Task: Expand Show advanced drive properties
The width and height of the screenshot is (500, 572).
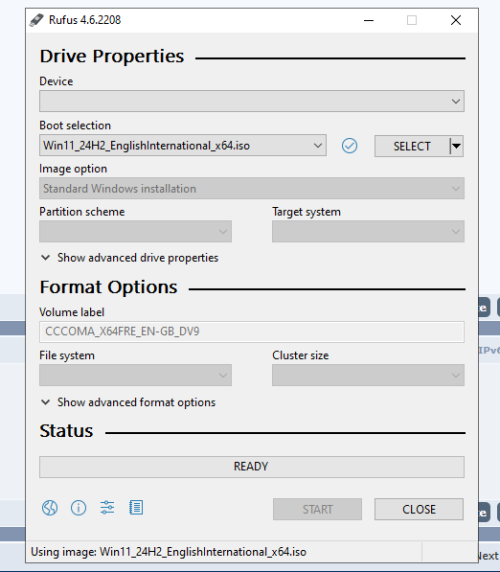Action: (x=129, y=258)
